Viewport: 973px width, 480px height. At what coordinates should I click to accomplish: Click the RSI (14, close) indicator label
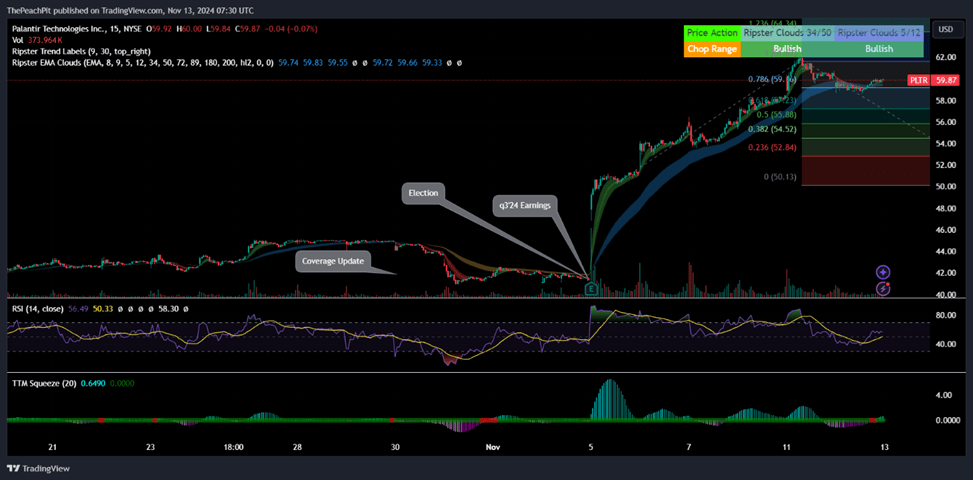tap(40, 308)
